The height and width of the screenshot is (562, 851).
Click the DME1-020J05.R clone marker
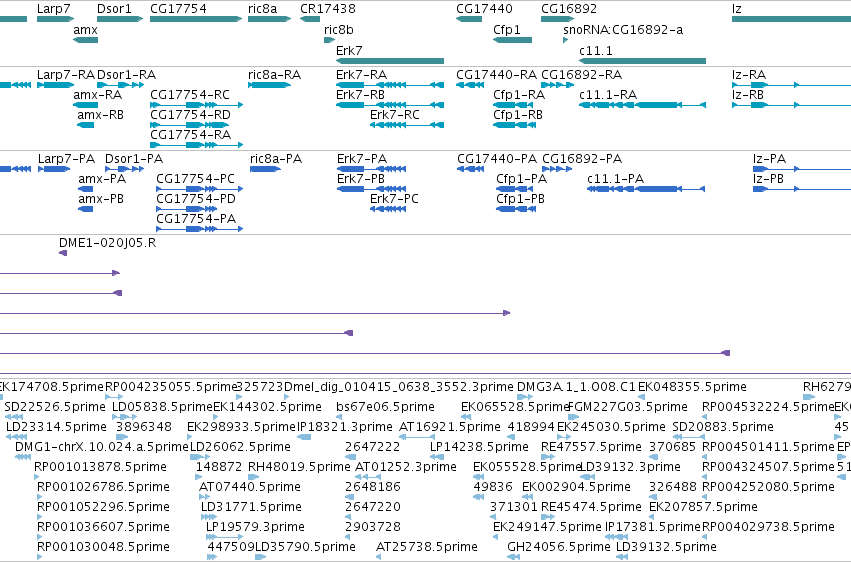coord(63,253)
